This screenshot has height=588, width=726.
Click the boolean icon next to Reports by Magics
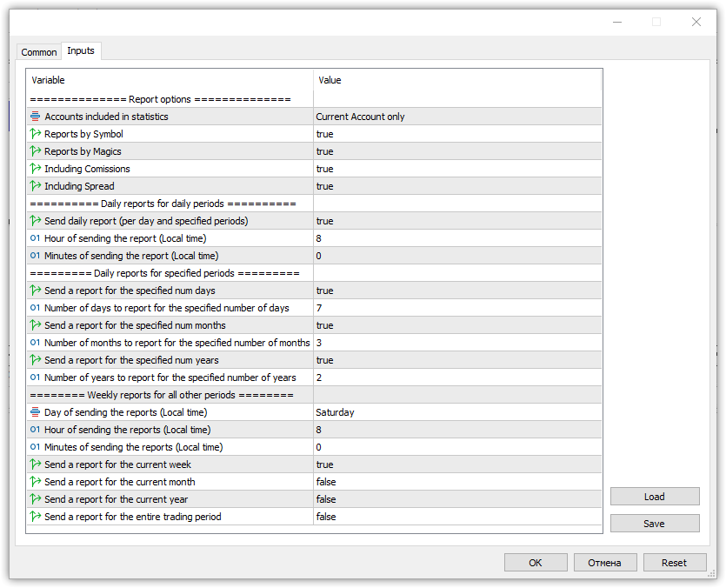[x=36, y=151]
